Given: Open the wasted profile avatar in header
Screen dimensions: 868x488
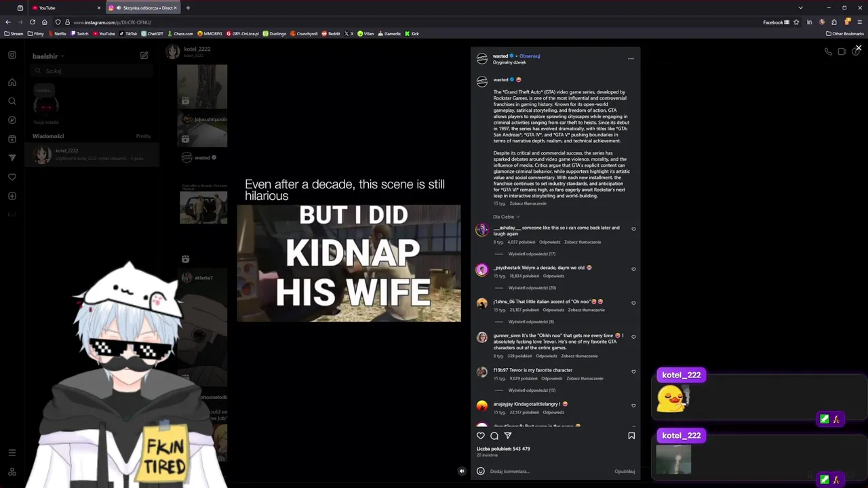Looking at the screenshot, I should [x=482, y=58].
